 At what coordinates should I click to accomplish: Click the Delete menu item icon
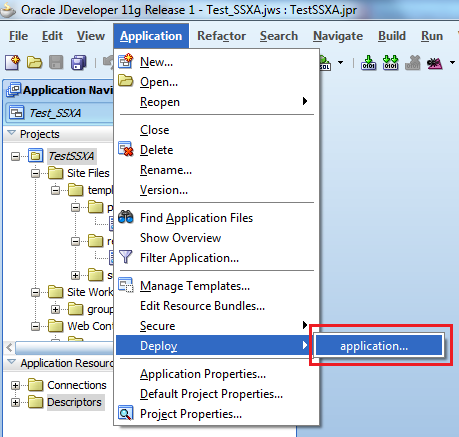pyautogui.click(x=126, y=149)
